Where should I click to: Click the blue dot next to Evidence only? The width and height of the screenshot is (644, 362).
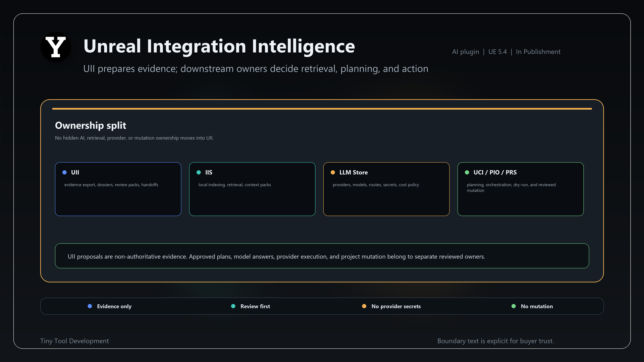click(x=90, y=306)
